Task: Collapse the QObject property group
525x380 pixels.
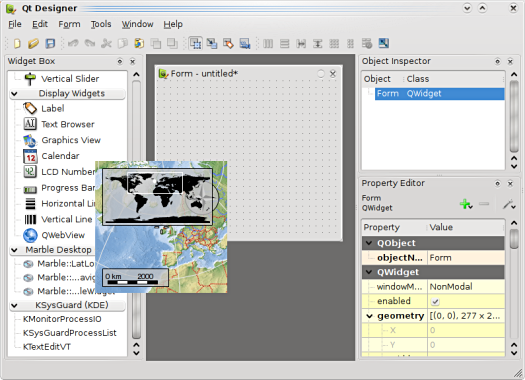Action: pos(369,243)
